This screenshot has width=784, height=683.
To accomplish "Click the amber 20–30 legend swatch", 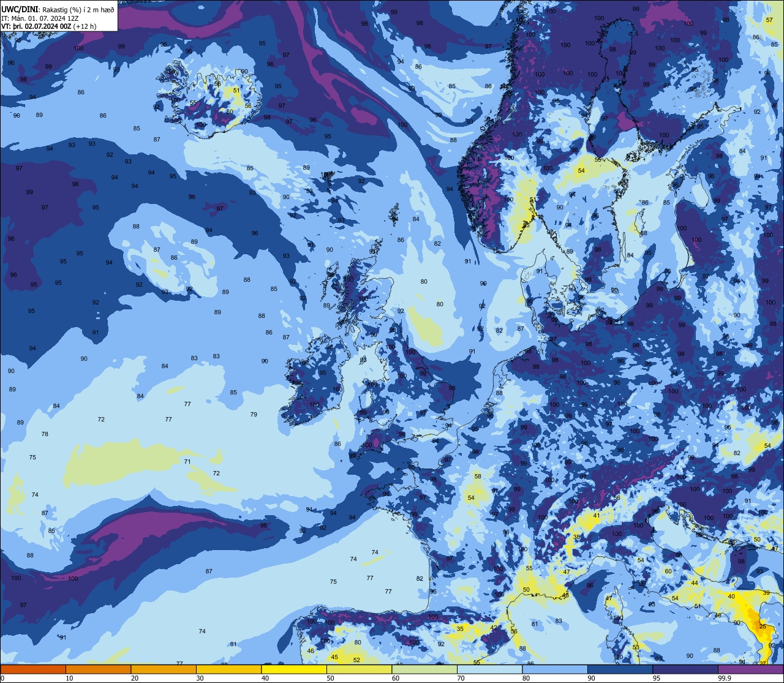I will tap(164, 669).
